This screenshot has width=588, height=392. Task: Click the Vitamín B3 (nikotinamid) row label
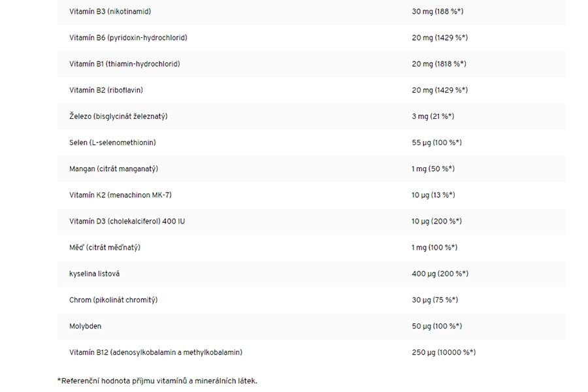[110, 12]
